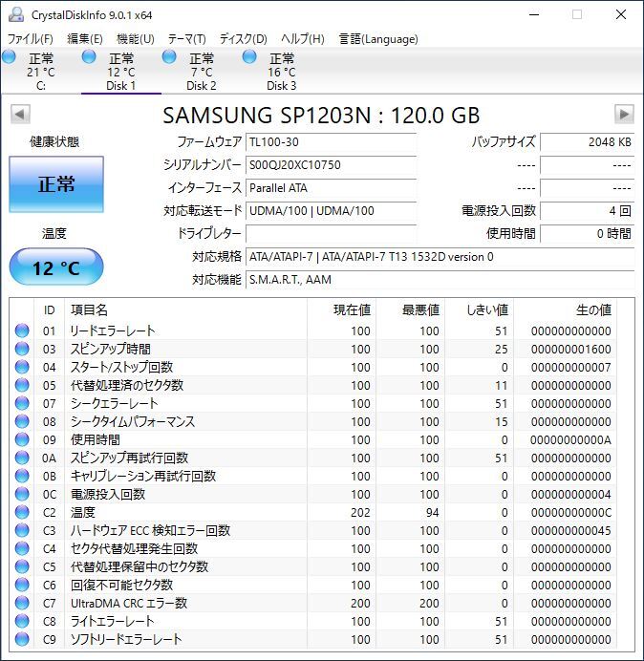The image size is (644, 661).
Task: Open the 言語(Language) menu
Action: click(x=378, y=39)
